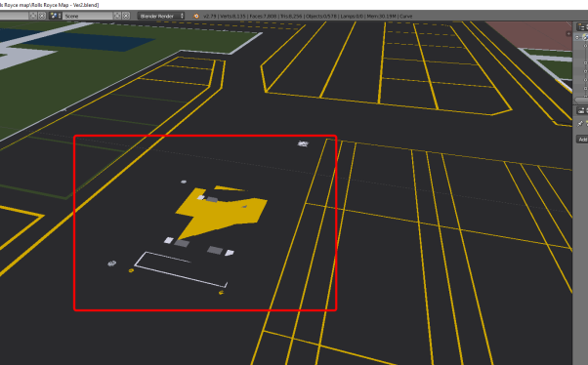
Task: Delete the active Scene
Action: coord(126,16)
